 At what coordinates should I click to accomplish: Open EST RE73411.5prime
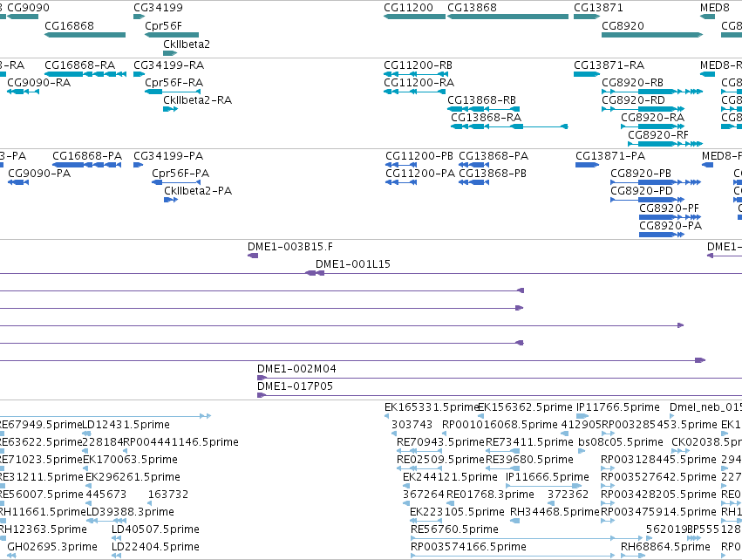pos(502,451)
